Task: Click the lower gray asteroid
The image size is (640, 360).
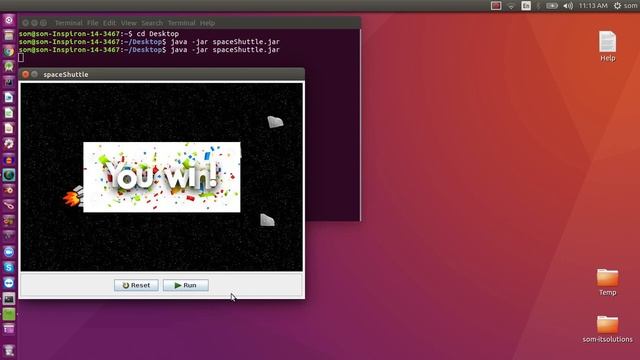Action: 267,220
